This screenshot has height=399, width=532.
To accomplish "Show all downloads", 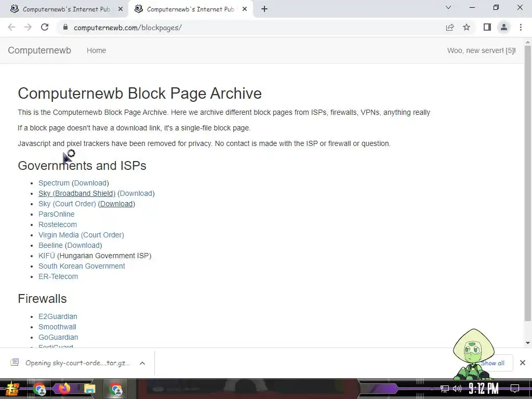I will tap(493, 363).
